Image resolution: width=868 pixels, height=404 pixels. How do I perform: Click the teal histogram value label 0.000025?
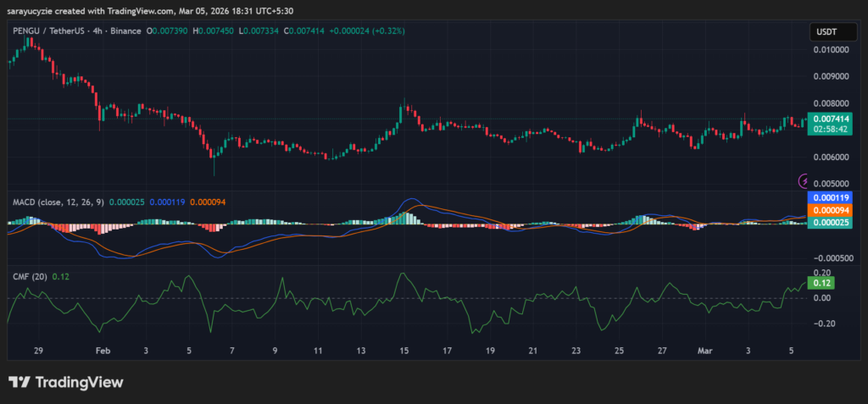coord(826,223)
